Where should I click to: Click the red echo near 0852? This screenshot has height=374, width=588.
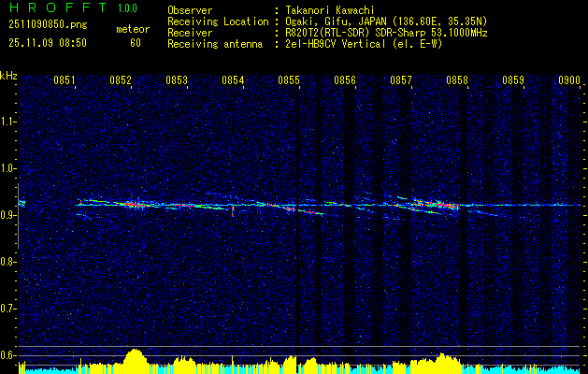point(133,205)
